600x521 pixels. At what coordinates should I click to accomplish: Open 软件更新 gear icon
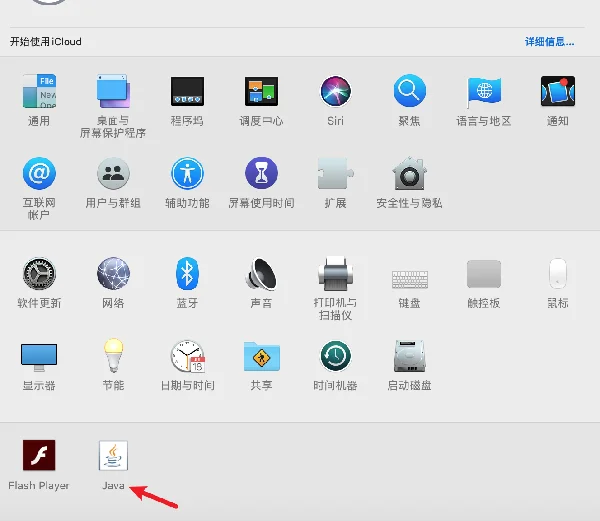(x=39, y=274)
